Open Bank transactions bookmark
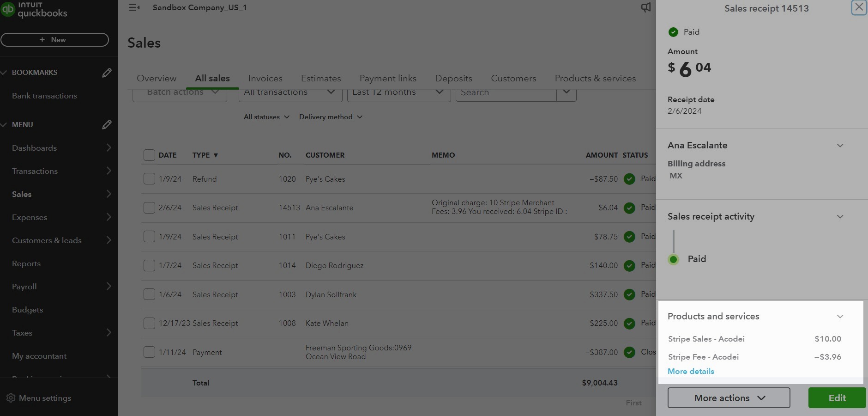 (x=44, y=96)
